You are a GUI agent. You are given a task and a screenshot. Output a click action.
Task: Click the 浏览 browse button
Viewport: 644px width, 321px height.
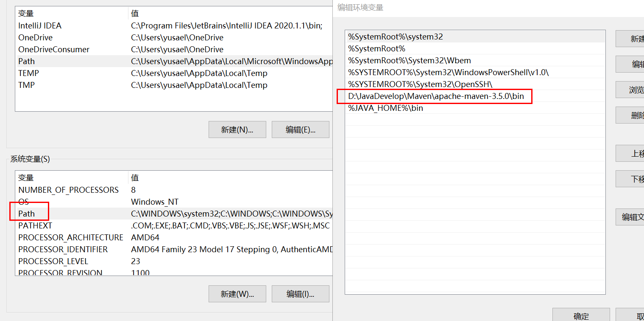pyautogui.click(x=633, y=90)
